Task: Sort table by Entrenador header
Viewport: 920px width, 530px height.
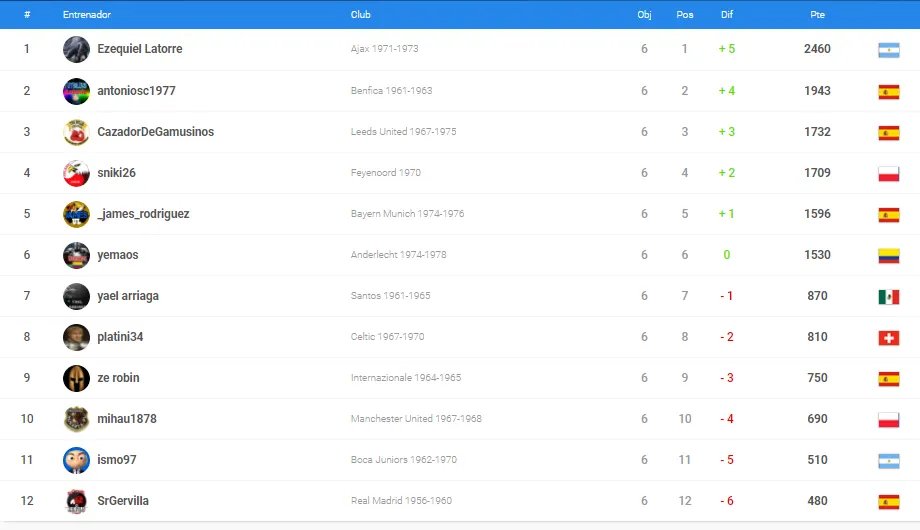Action: click(x=87, y=15)
